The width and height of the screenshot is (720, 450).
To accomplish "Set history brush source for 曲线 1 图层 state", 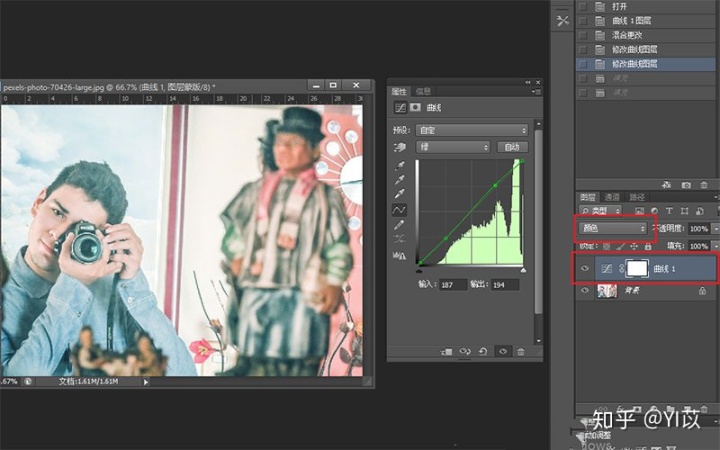I will point(583,21).
